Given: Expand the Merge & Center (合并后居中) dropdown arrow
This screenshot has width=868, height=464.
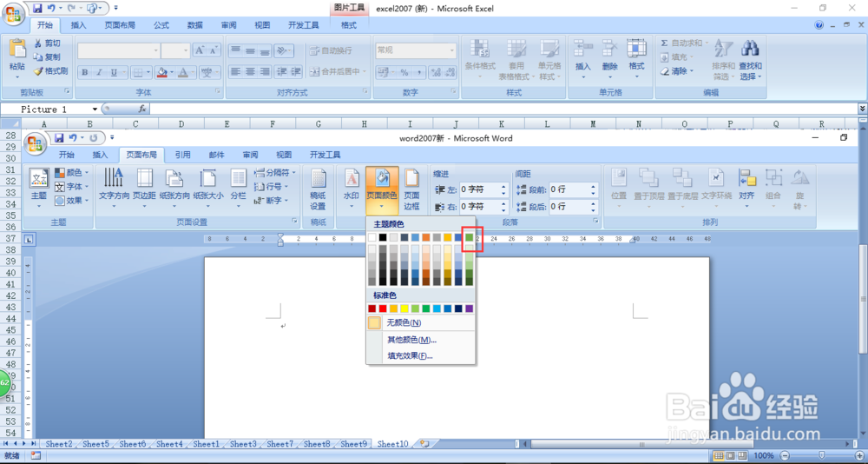Looking at the screenshot, I should coord(364,71).
